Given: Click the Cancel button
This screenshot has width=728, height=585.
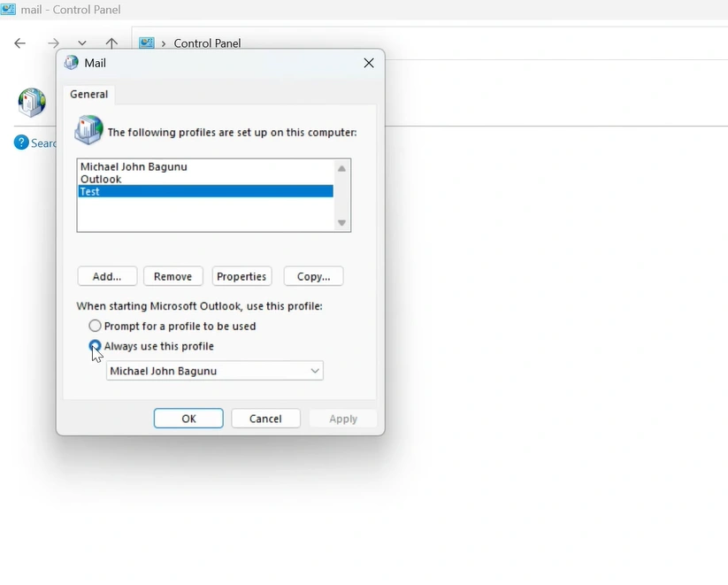Looking at the screenshot, I should 265,419.
